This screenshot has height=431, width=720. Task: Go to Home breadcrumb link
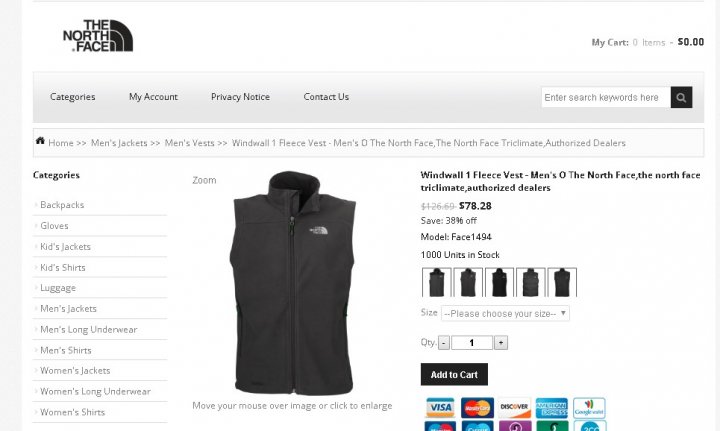[61, 143]
